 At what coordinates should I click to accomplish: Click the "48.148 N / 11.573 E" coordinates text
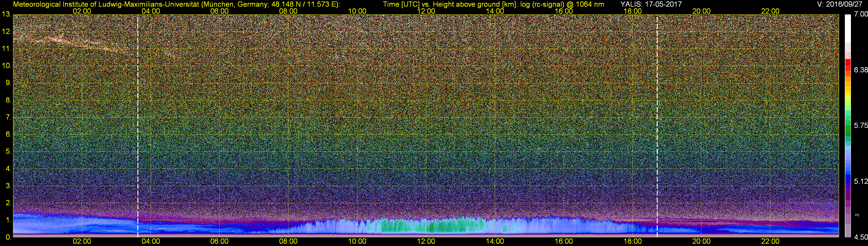(x=303, y=4)
